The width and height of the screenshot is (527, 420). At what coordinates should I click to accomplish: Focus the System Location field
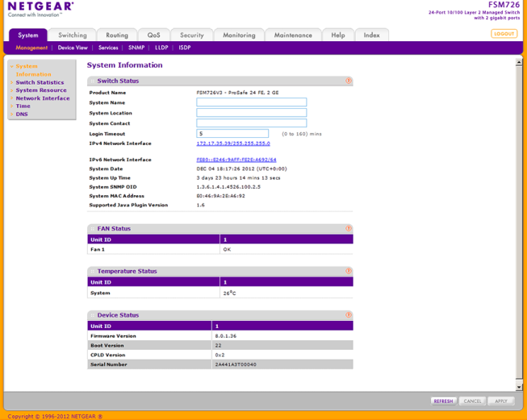click(x=252, y=113)
